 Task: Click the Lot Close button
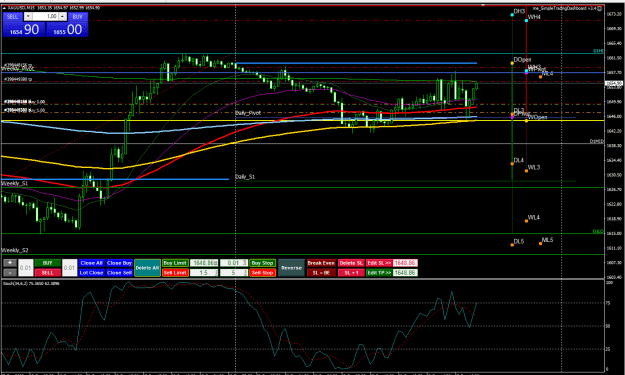tap(91, 273)
